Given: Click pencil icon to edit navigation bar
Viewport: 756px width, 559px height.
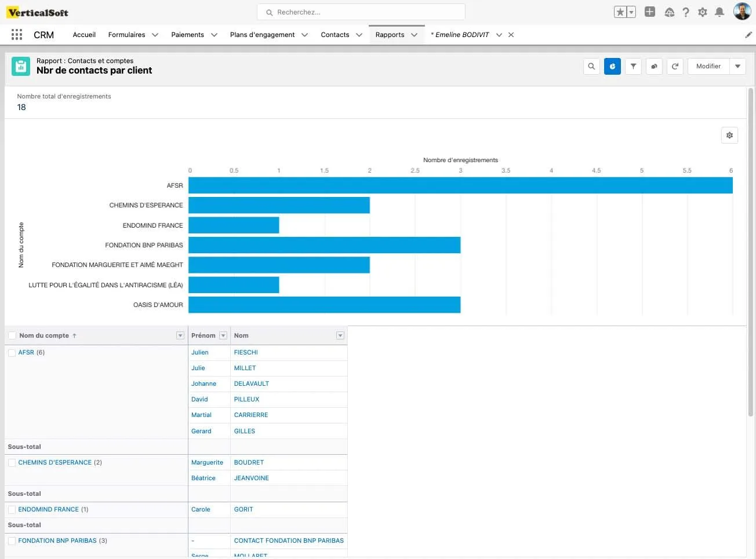Looking at the screenshot, I should coord(748,35).
